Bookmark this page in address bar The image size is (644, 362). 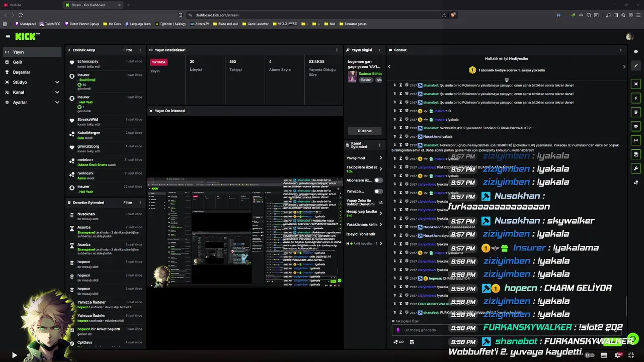click(180, 15)
